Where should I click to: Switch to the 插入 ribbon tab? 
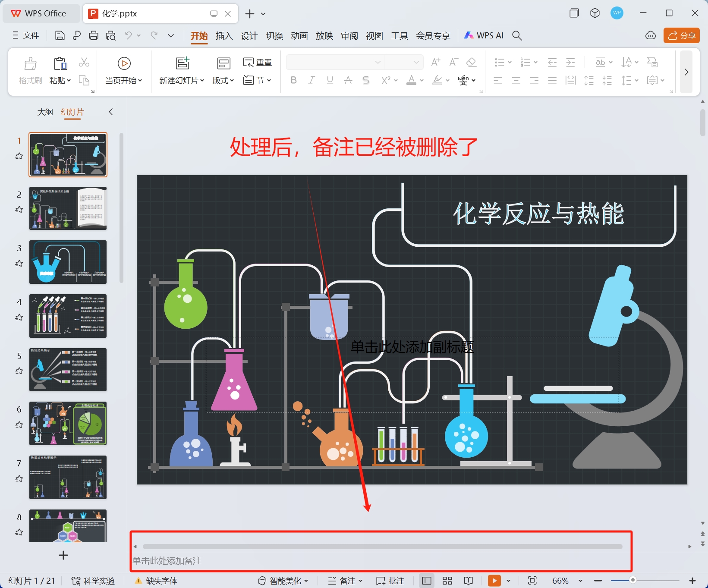(x=223, y=36)
